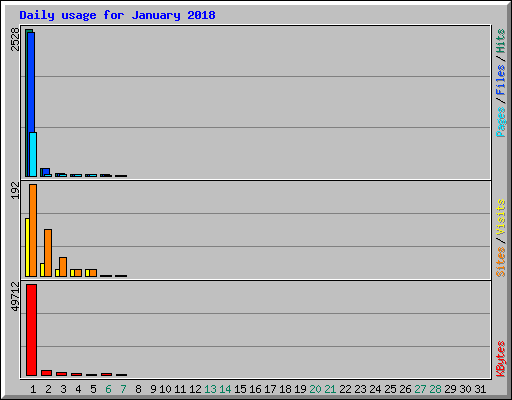Click green day 20 on the x-axis
Screen dimensions: 512x400
coord(315,389)
